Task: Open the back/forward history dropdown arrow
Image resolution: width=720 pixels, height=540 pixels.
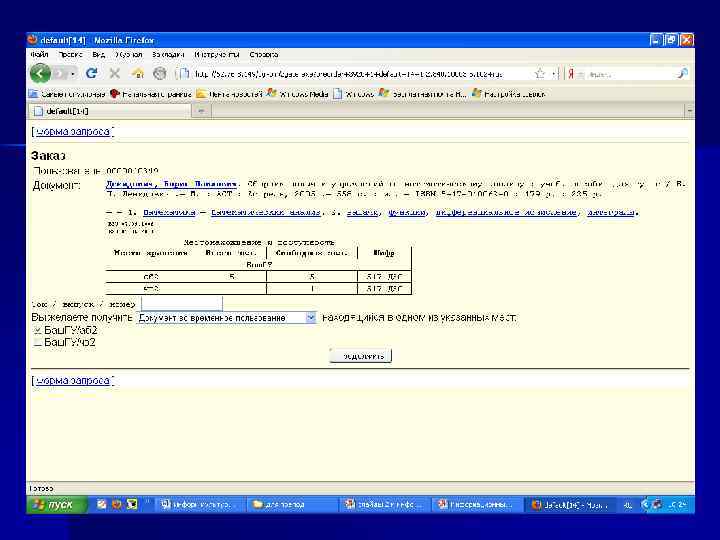Action: pyautogui.click(x=73, y=74)
